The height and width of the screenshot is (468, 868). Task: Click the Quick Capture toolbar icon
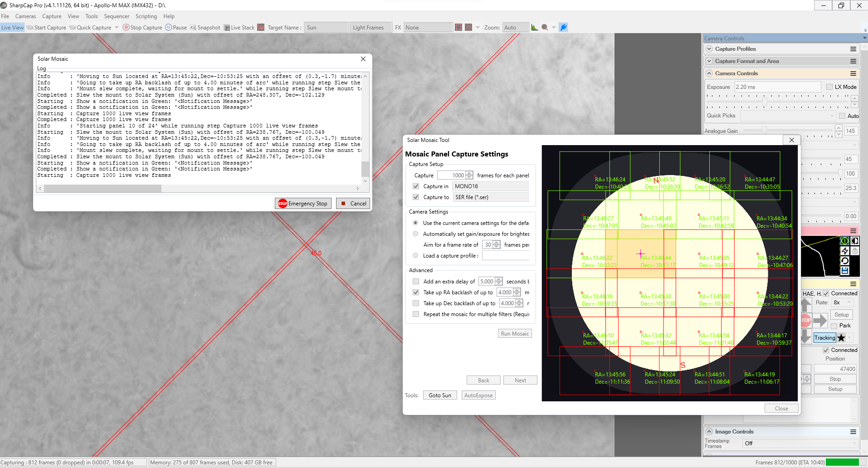73,28
